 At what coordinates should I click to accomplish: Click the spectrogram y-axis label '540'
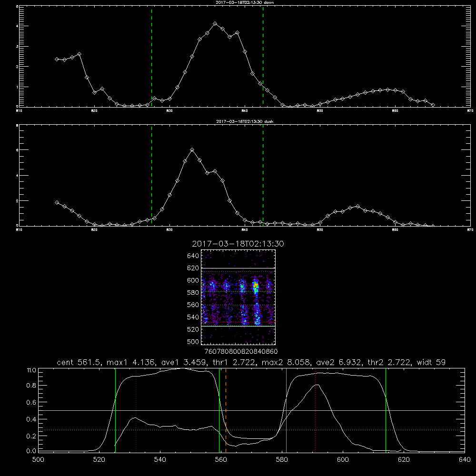coord(193,317)
